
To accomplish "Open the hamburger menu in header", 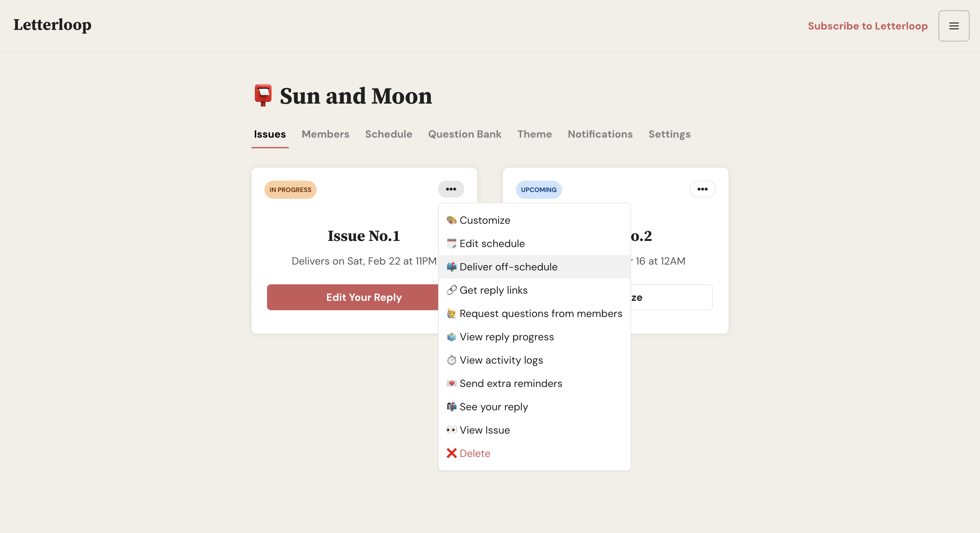I will pos(953,26).
